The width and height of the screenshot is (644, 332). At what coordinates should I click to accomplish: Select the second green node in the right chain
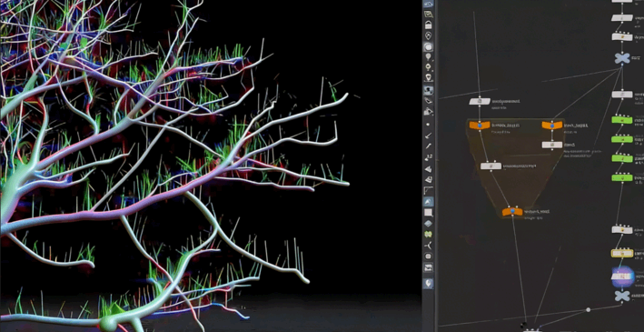[622, 139]
